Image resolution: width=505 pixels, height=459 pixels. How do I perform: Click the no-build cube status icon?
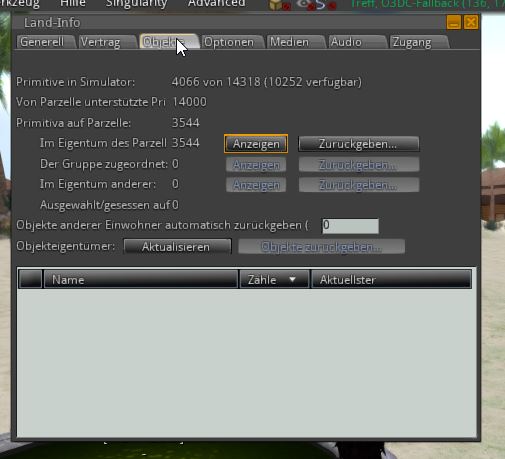click(279, 5)
